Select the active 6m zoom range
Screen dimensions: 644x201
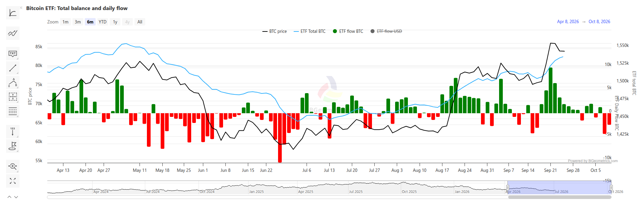[90, 22]
